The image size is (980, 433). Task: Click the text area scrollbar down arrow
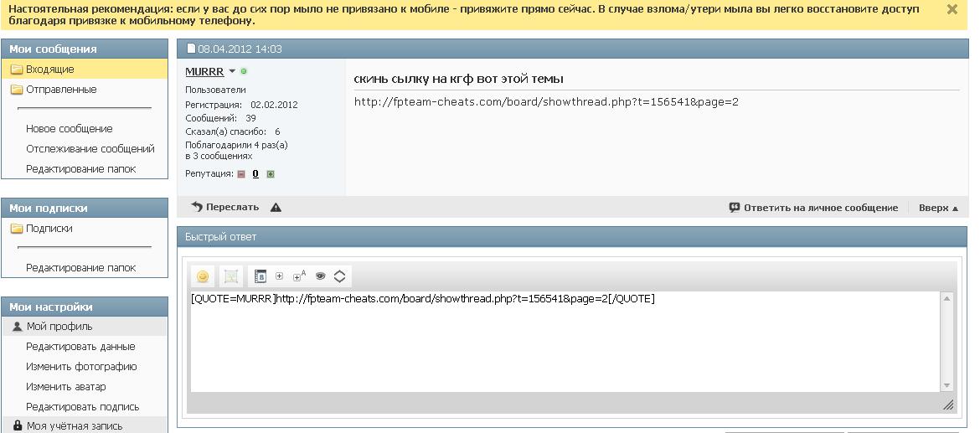[x=946, y=385]
